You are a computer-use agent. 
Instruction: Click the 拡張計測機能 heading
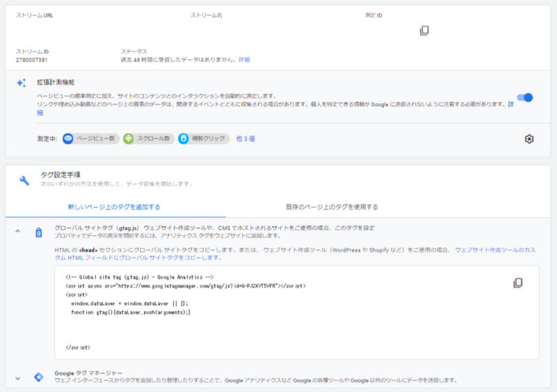56,82
